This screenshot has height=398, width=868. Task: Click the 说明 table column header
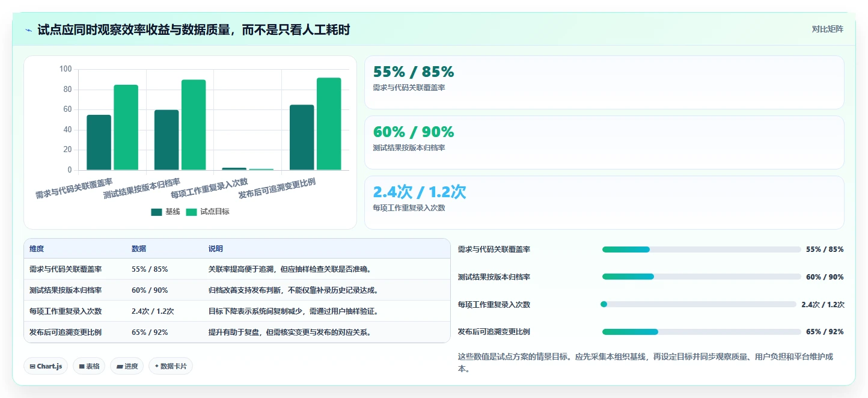tap(216, 249)
